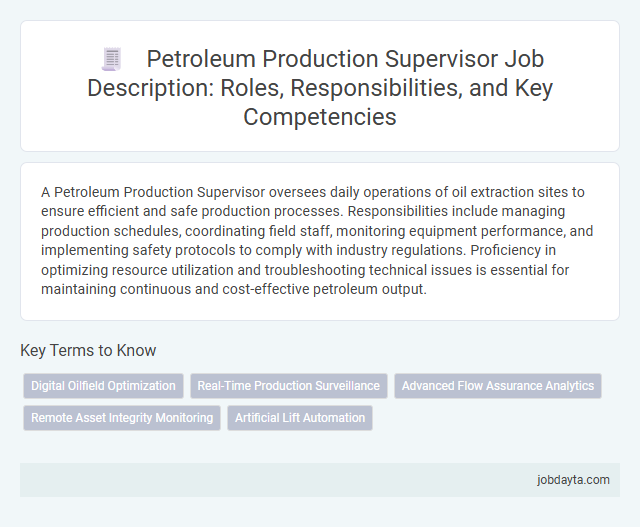Choose the Remote Asset Integrity Monitoring tag
Screen dimensions: 640x527
tap(122, 418)
